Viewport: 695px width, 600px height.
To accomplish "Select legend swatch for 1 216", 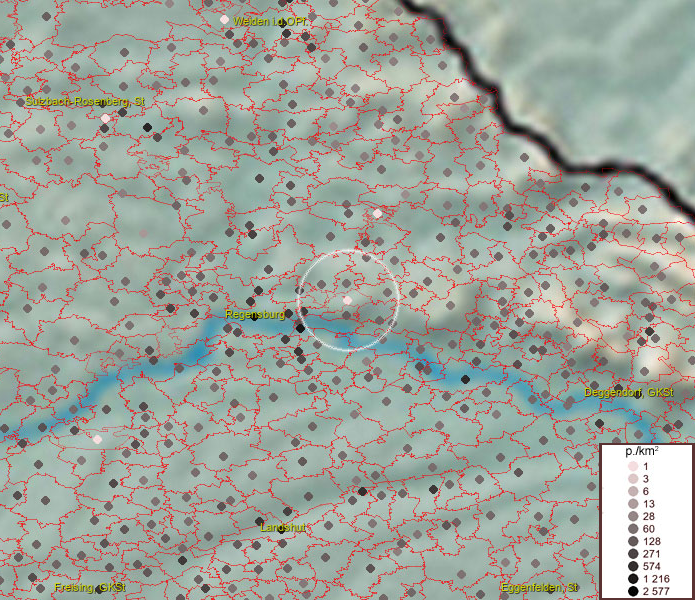I will pyautogui.click(x=633, y=579).
